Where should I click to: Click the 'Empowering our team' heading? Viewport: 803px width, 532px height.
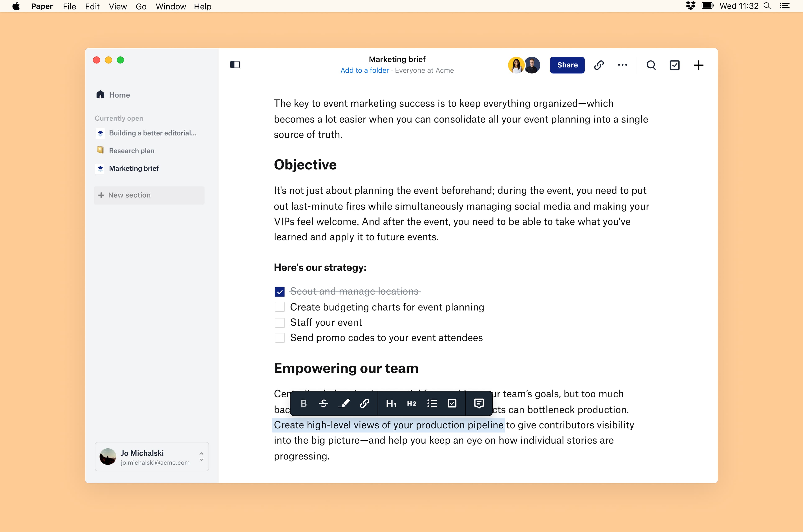point(346,368)
